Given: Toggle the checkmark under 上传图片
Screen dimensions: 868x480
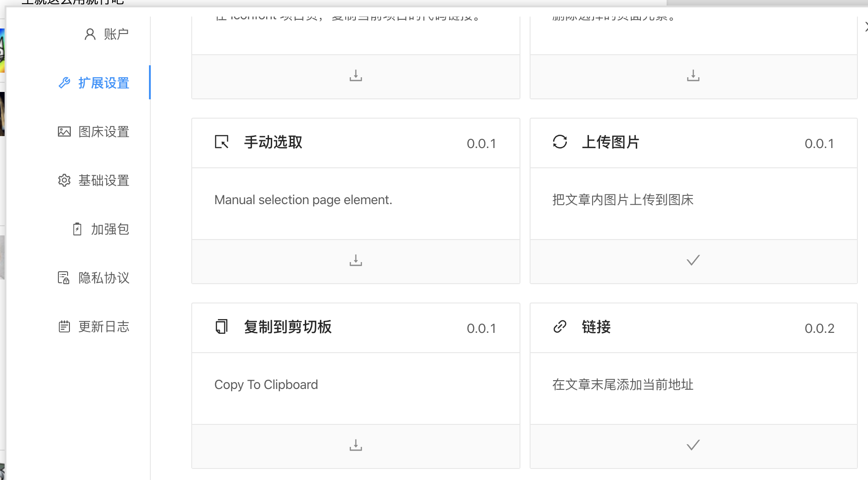Looking at the screenshot, I should click(x=693, y=261).
